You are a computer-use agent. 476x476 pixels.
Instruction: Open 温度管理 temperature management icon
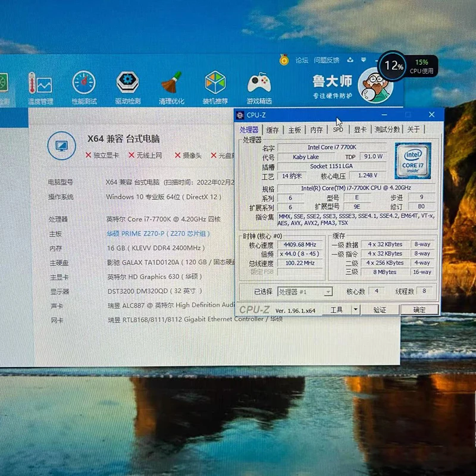(40, 87)
